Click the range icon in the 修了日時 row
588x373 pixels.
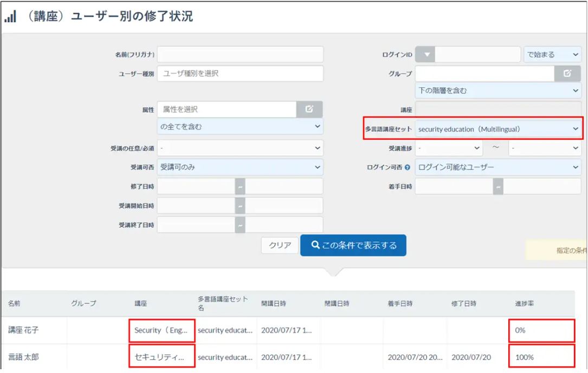tap(240, 186)
